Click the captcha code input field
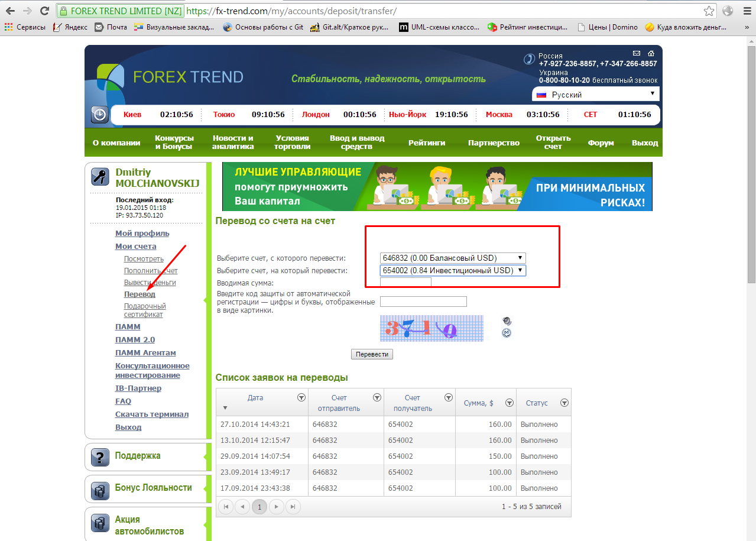The height and width of the screenshot is (541, 756). pyautogui.click(x=423, y=302)
